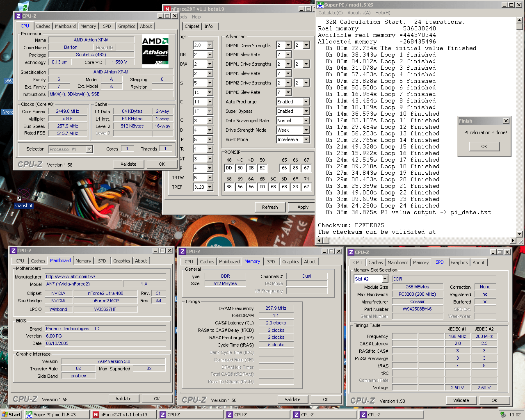Expand the DIMM0 Slew Rate dropdown

(x=288, y=55)
